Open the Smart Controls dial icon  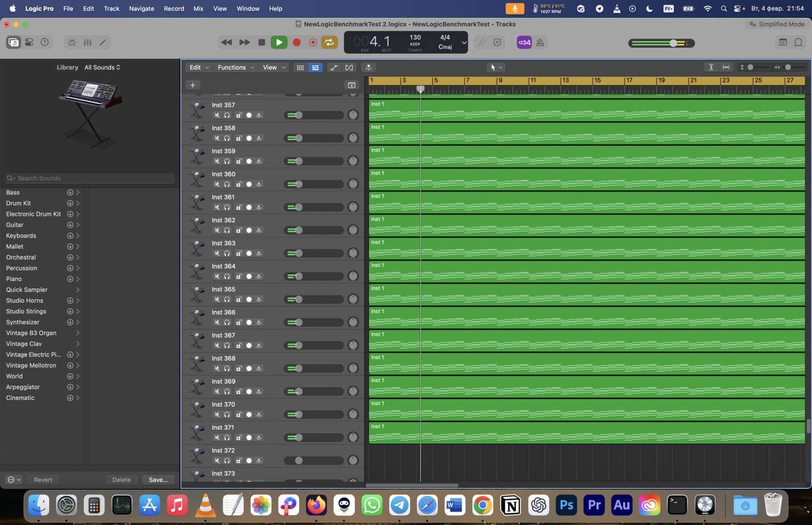[x=72, y=43]
